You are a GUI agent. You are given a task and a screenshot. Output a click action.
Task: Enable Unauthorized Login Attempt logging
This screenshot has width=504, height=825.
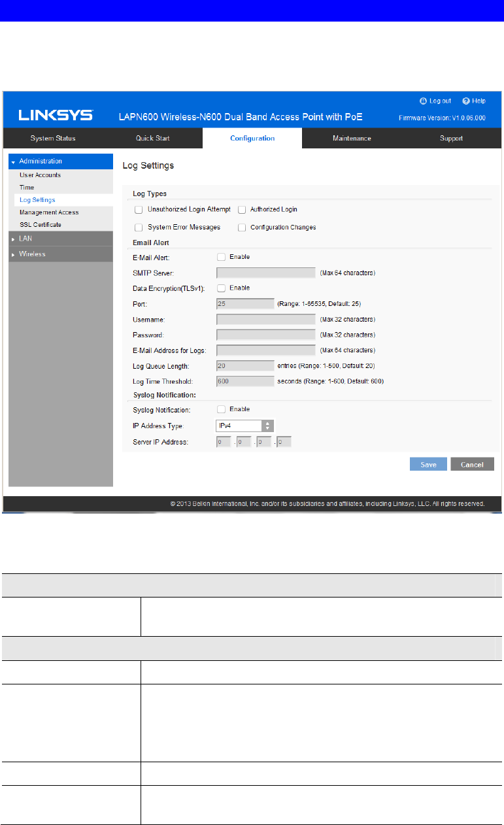click(138, 210)
